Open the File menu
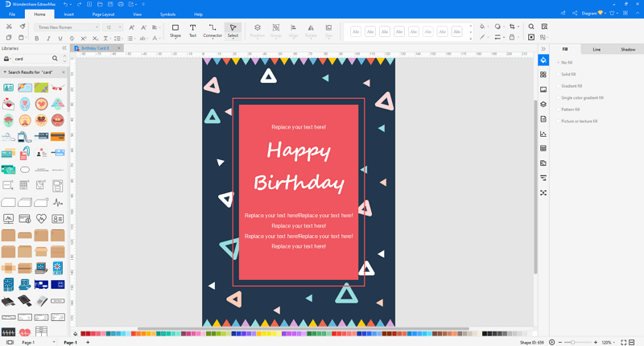The width and height of the screenshot is (644, 346). pyautogui.click(x=12, y=14)
